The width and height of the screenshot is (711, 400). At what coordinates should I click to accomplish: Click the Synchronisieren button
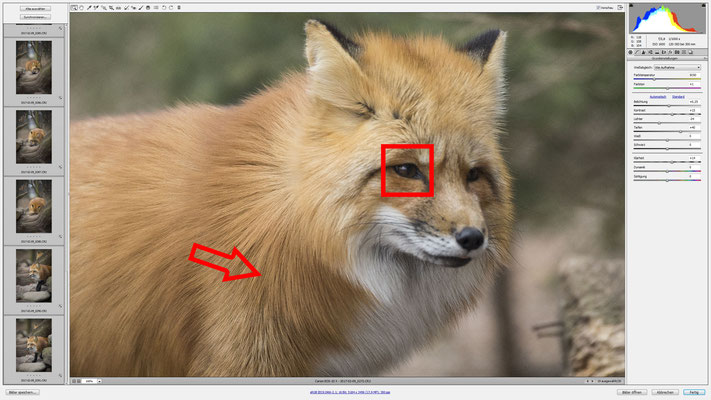35,17
